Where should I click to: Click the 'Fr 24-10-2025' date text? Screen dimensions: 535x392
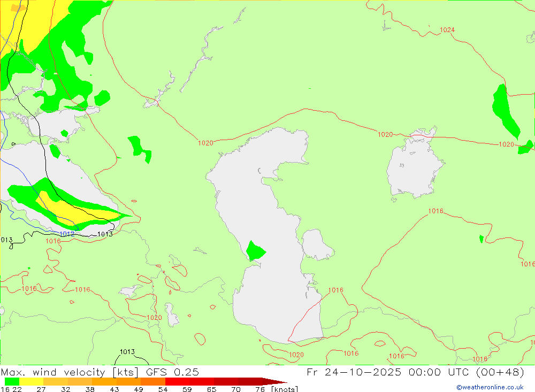click(x=354, y=372)
